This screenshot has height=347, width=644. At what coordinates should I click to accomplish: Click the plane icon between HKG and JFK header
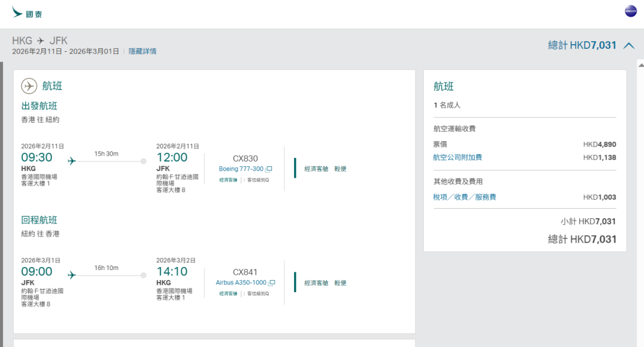[41, 41]
